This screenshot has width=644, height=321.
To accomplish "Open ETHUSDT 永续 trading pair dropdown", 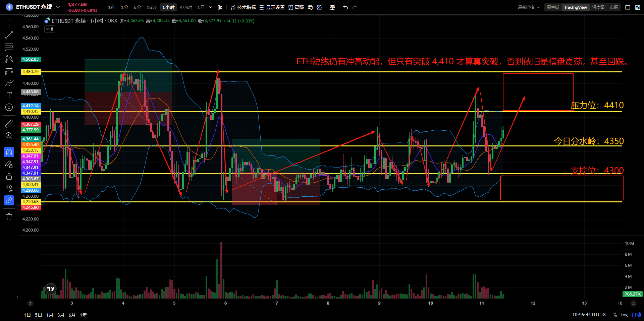I will coord(38,7).
